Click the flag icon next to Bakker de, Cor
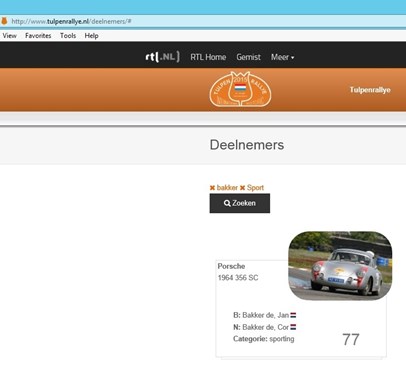 [293, 327]
